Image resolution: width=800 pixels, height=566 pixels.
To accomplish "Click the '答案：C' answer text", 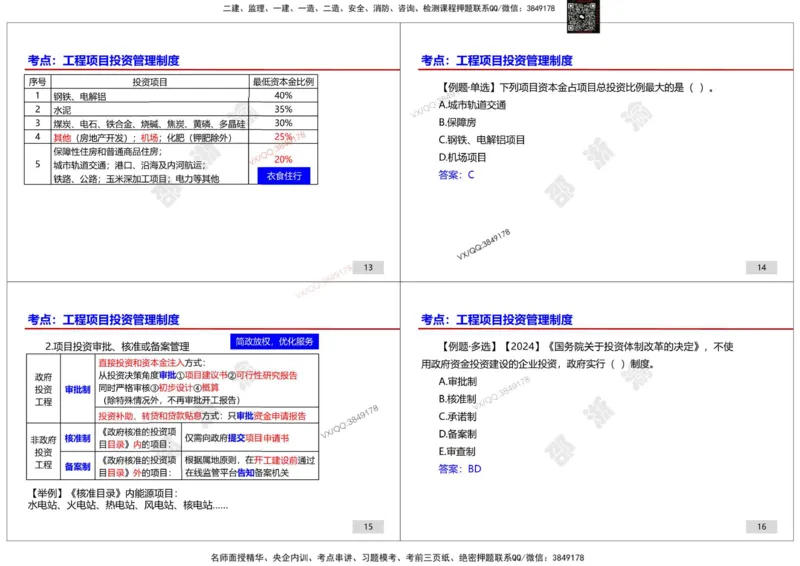I will pos(456,175).
